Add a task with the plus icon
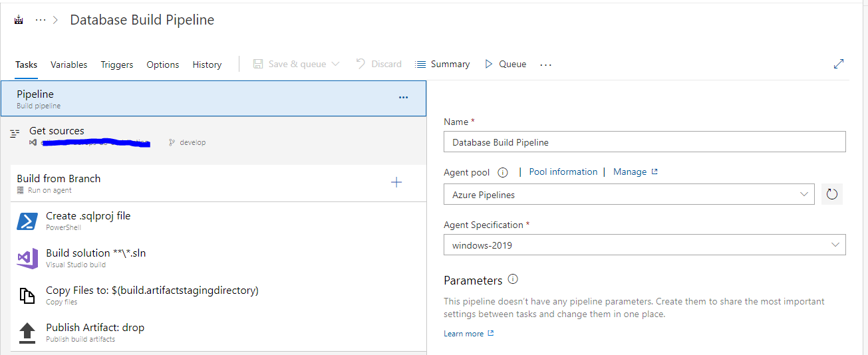 coord(396,183)
